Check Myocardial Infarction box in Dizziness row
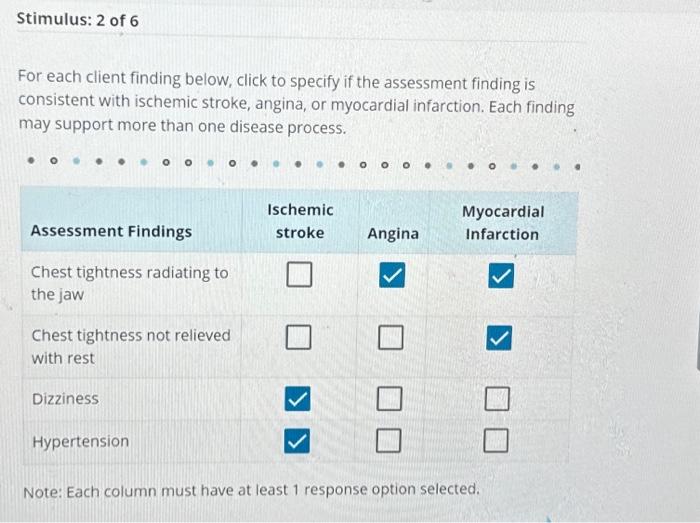The width and height of the screenshot is (700, 523). click(497, 398)
